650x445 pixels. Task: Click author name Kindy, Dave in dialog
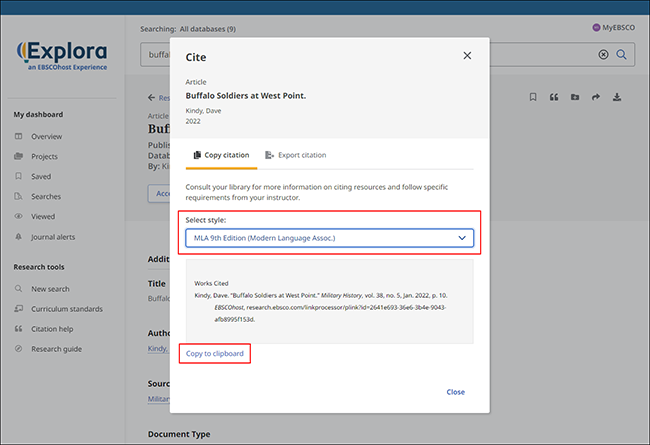[x=203, y=111]
